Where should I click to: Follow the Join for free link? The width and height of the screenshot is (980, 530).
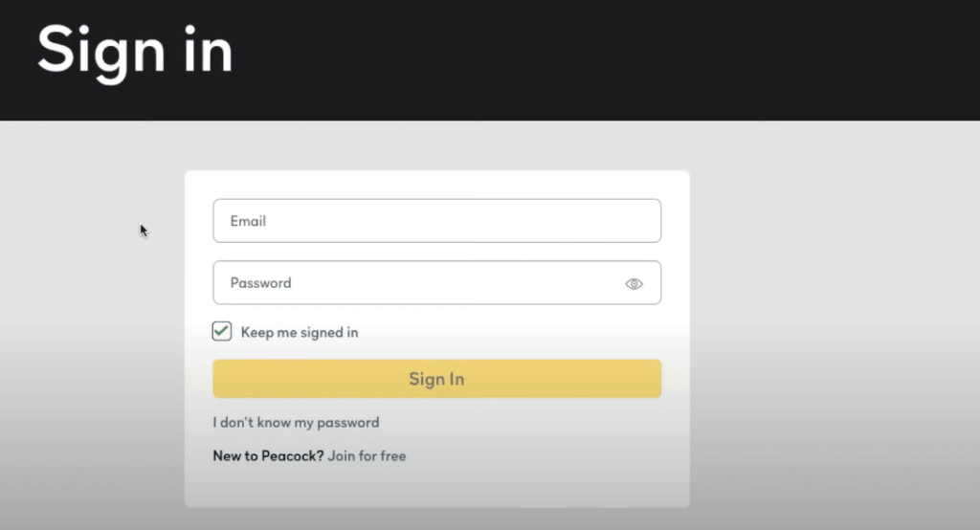click(x=367, y=455)
